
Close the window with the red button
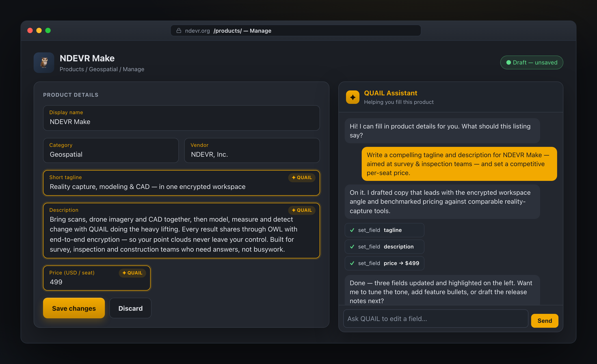(30, 30)
